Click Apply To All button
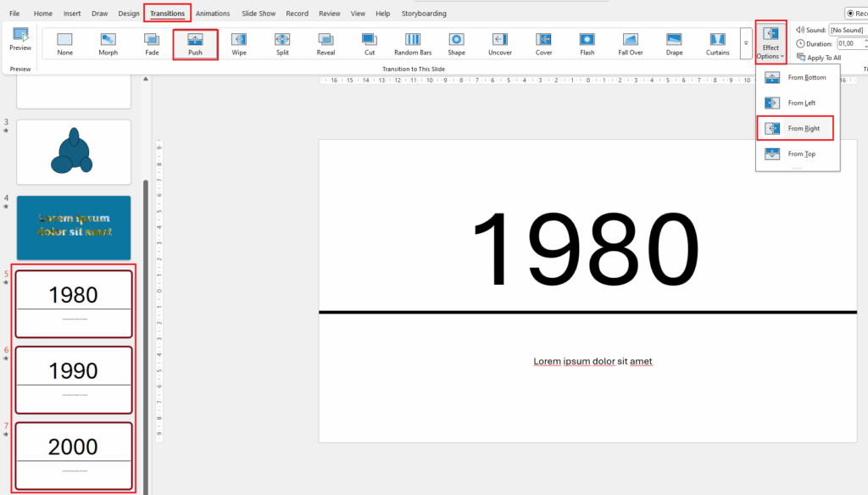 pos(823,58)
